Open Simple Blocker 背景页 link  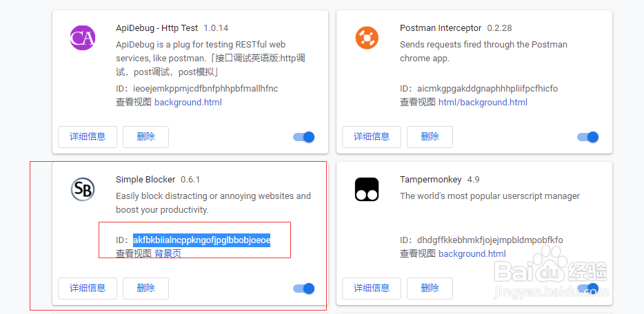168,253
